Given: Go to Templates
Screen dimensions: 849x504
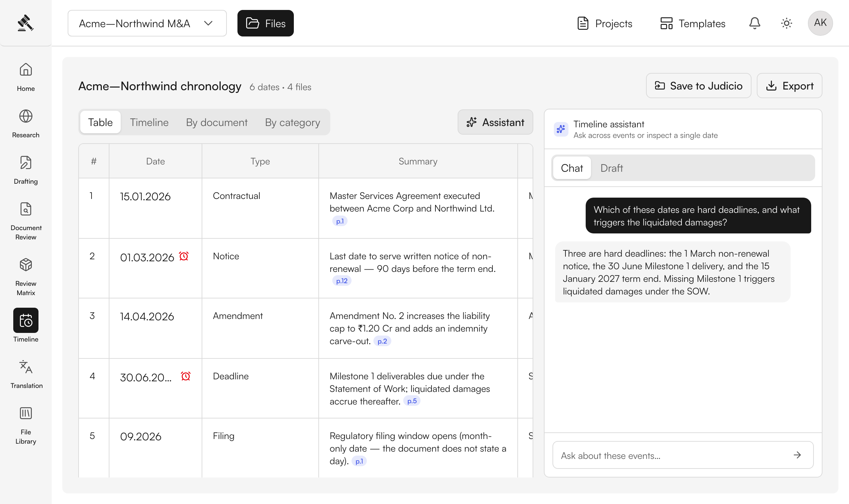Looking at the screenshot, I should (692, 23).
